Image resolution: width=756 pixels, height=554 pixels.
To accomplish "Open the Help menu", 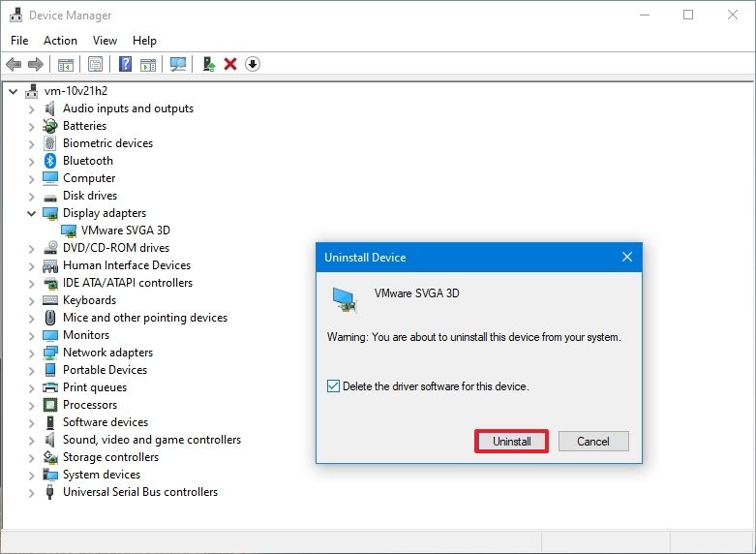I will [144, 41].
